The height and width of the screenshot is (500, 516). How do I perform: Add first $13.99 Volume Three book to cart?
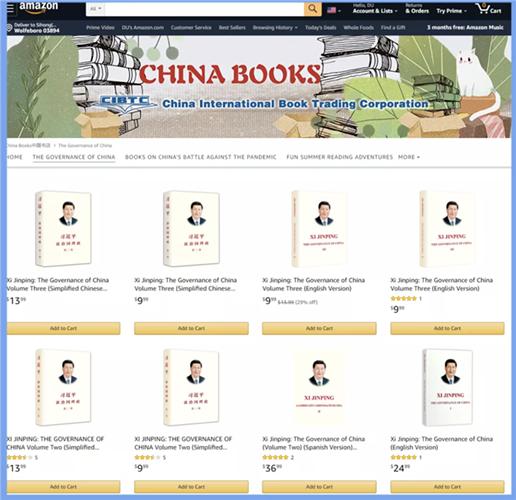point(63,328)
